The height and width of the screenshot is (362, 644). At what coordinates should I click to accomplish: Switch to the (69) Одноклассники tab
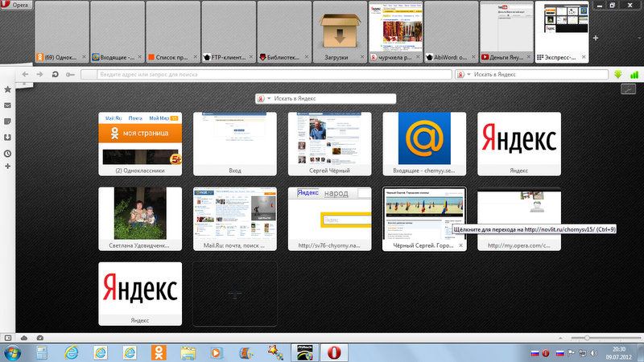click(x=62, y=32)
